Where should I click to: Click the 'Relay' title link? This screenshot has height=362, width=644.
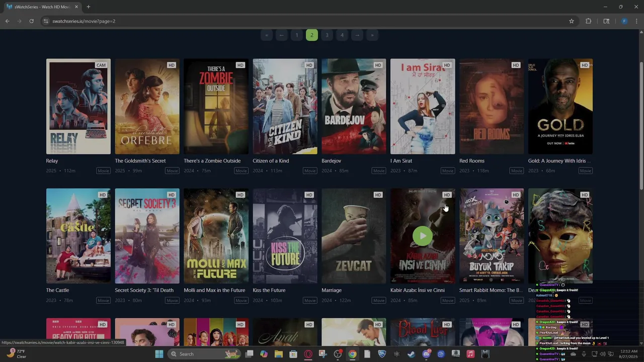click(x=52, y=161)
